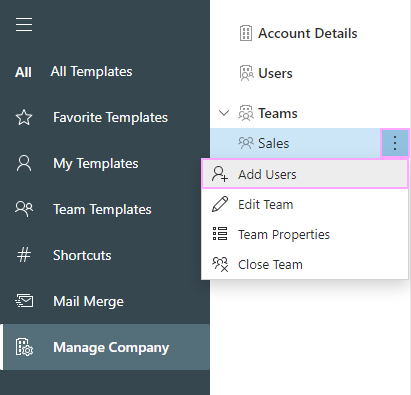Choose Add Users from context menu

click(305, 174)
